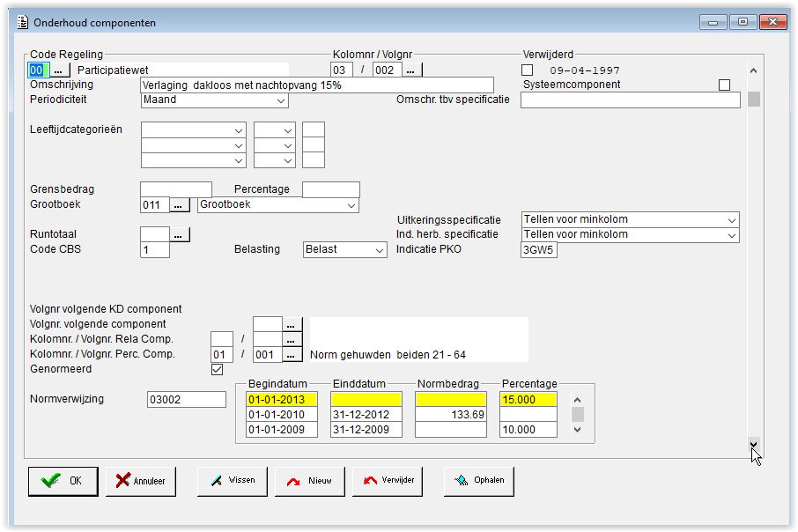Viewport: 798px width, 532px height.
Task: Select Einddatum cell 31-12-2012
Action: click(366, 415)
